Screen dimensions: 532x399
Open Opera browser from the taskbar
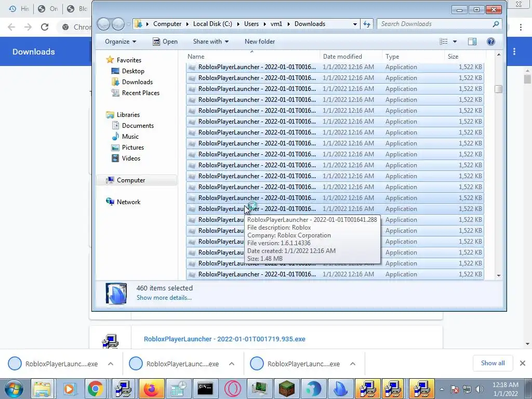point(232,389)
